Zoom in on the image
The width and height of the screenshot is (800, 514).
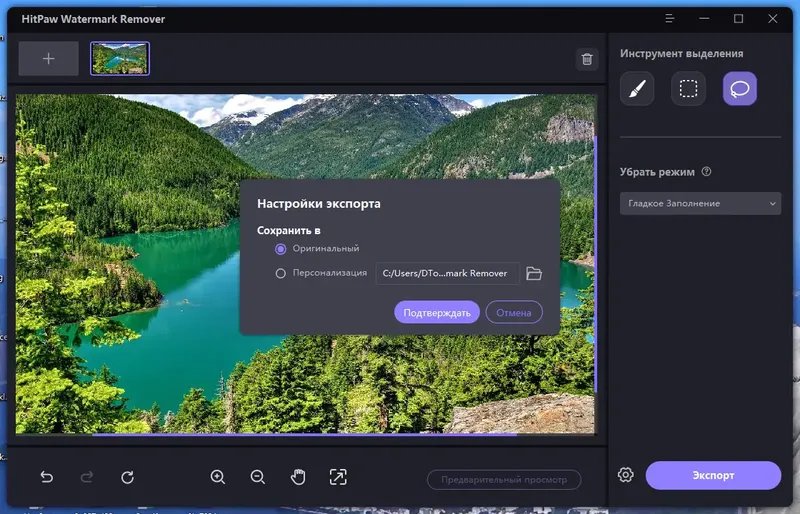[218, 477]
